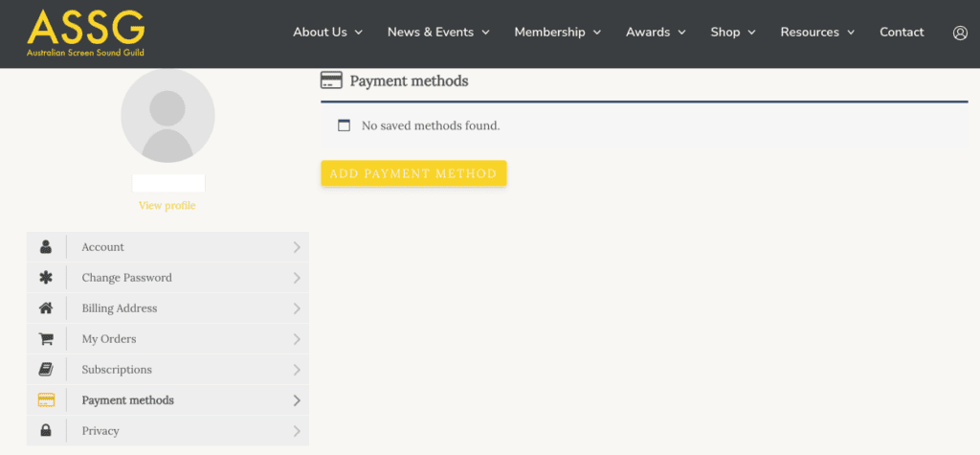Open the Resources dropdown menu
The height and width of the screenshot is (455, 980).
coord(817,32)
